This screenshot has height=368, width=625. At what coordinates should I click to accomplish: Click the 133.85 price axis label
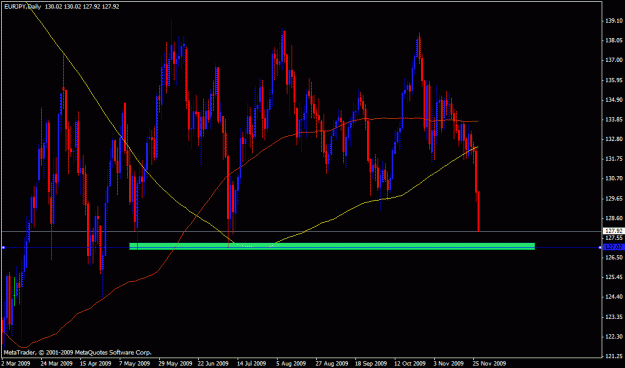614,119
